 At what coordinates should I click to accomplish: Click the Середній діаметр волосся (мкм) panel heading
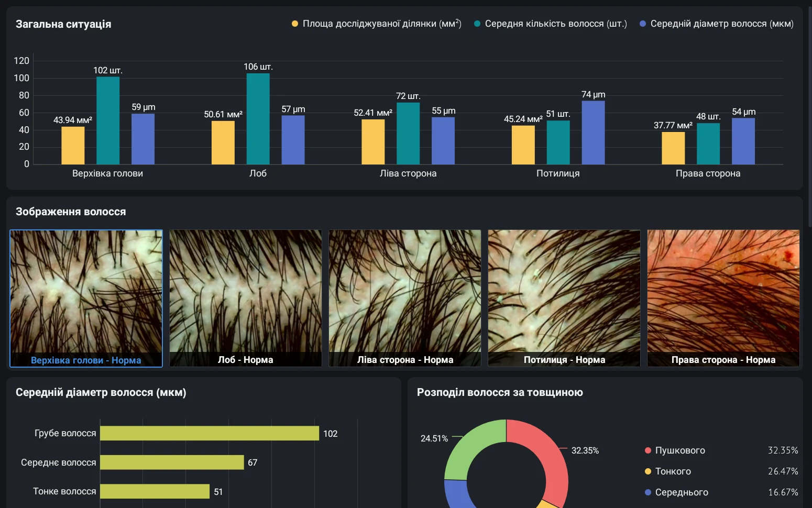click(x=101, y=392)
